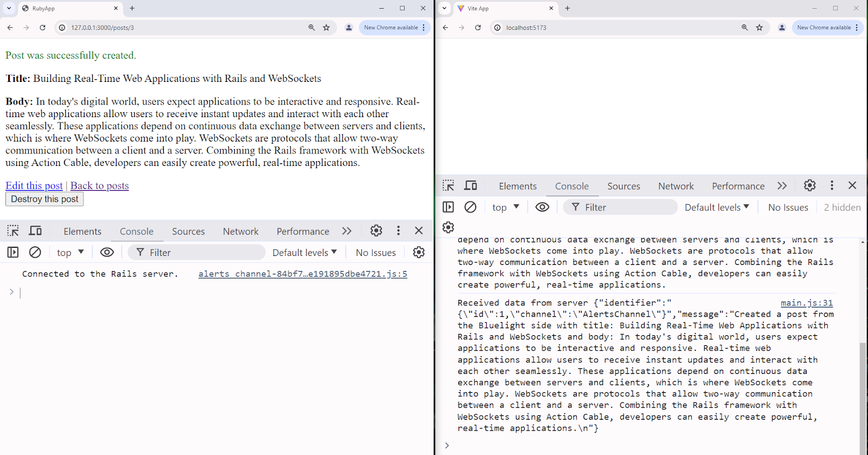Open new tab beside RubyApp tab
868x455 pixels.
132,8
